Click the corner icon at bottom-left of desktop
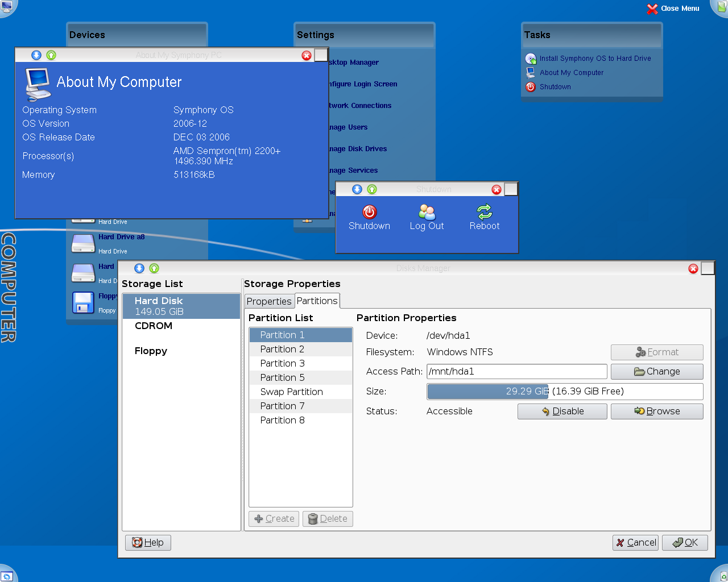Viewport: 728px width, 582px height. coord(7,575)
